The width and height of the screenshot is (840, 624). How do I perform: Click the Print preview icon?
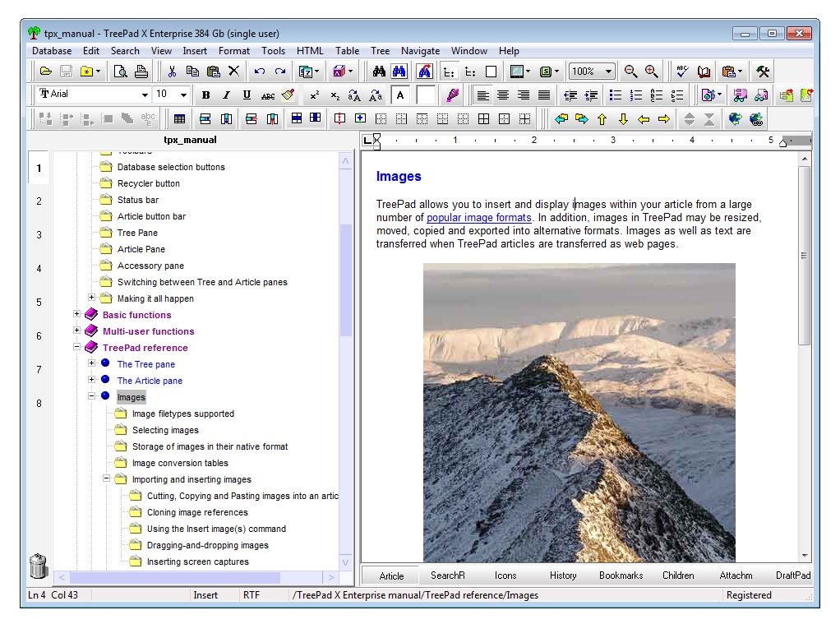[x=121, y=72]
